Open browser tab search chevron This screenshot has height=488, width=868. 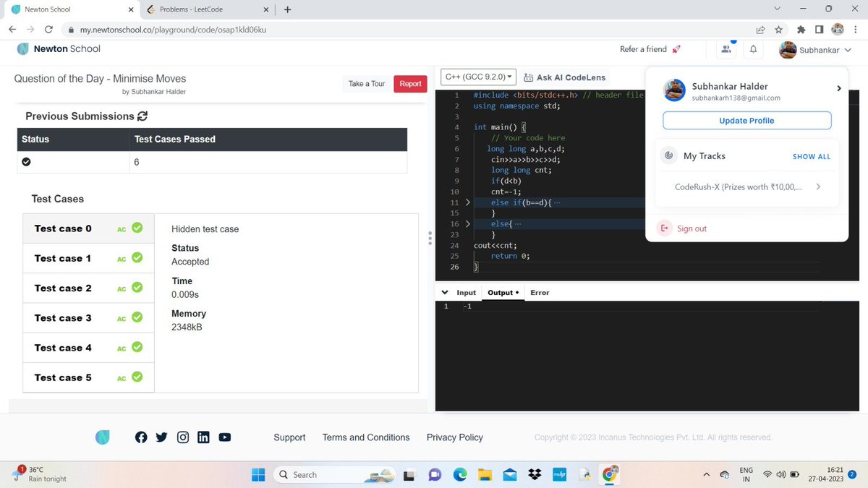[778, 9]
